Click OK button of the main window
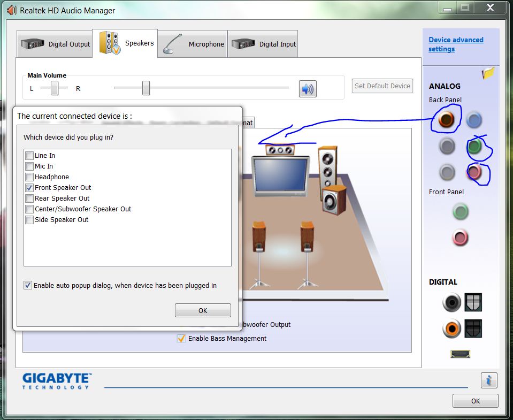 (476, 401)
